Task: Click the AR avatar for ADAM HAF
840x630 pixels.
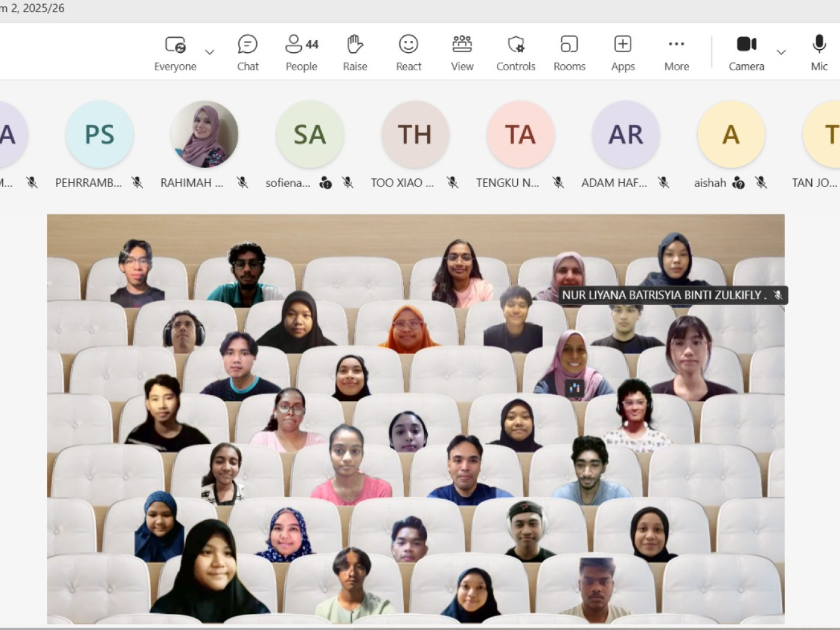Action: tap(626, 134)
